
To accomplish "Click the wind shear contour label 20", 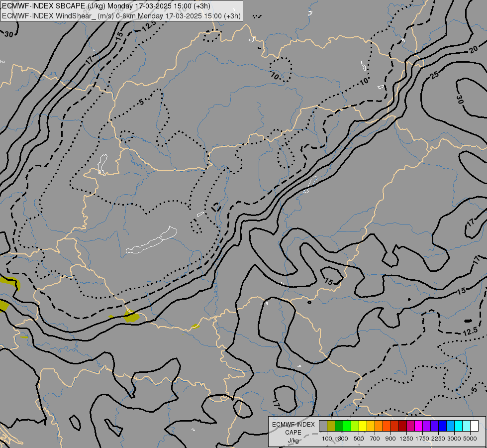I will click(x=474, y=49).
